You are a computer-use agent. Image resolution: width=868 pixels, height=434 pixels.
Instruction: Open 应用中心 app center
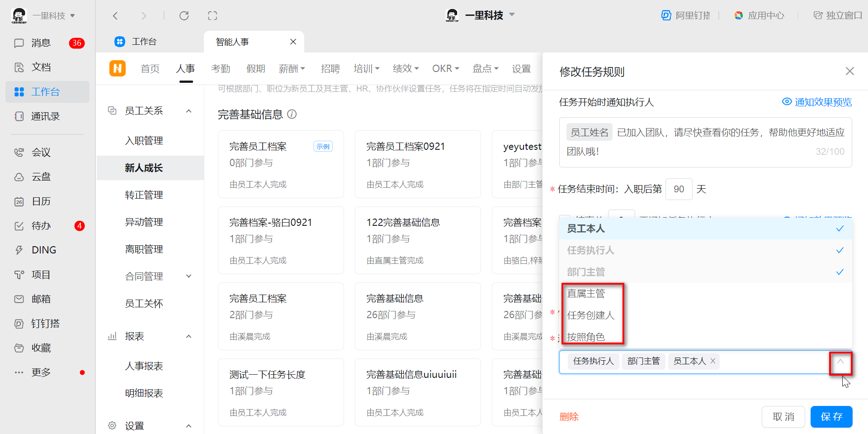pos(759,15)
